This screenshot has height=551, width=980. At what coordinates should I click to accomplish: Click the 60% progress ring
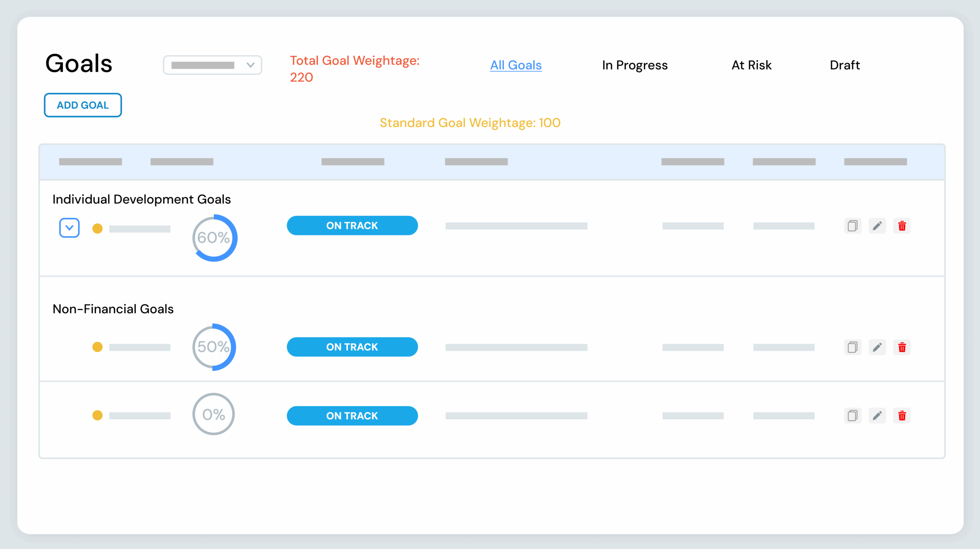[214, 238]
